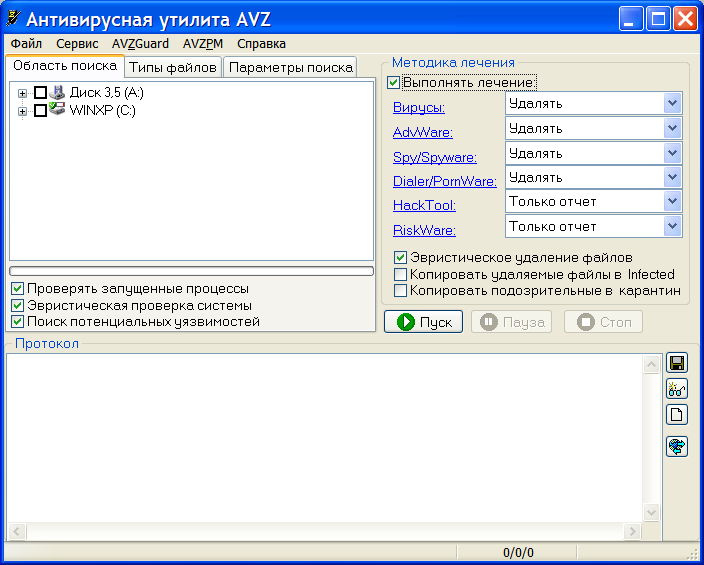Click the floppy drive icon of Диск 3,5 (A:)
This screenshot has height=565, width=704.
click(57, 92)
